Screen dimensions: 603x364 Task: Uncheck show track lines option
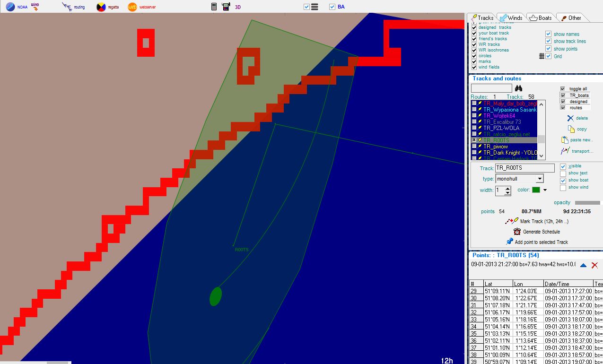548,41
